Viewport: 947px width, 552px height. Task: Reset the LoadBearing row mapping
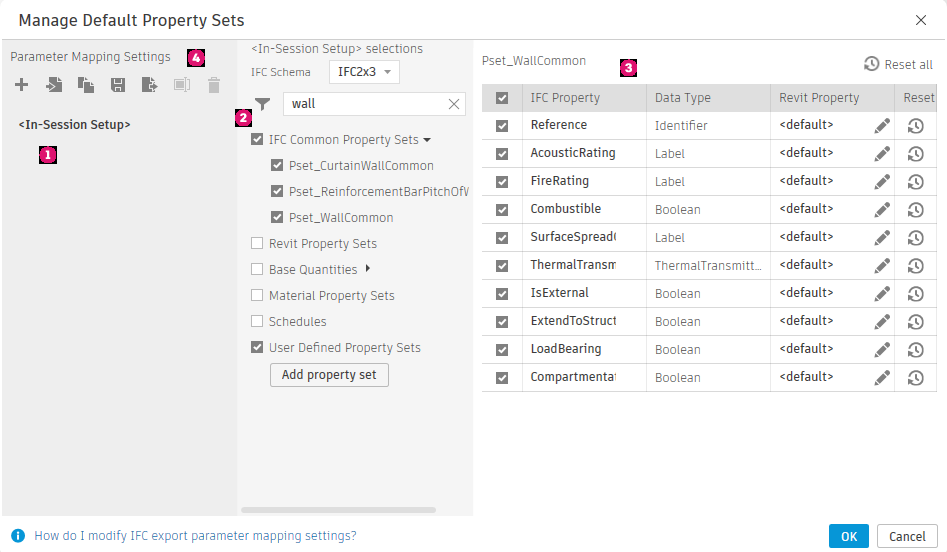pos(915,350)
